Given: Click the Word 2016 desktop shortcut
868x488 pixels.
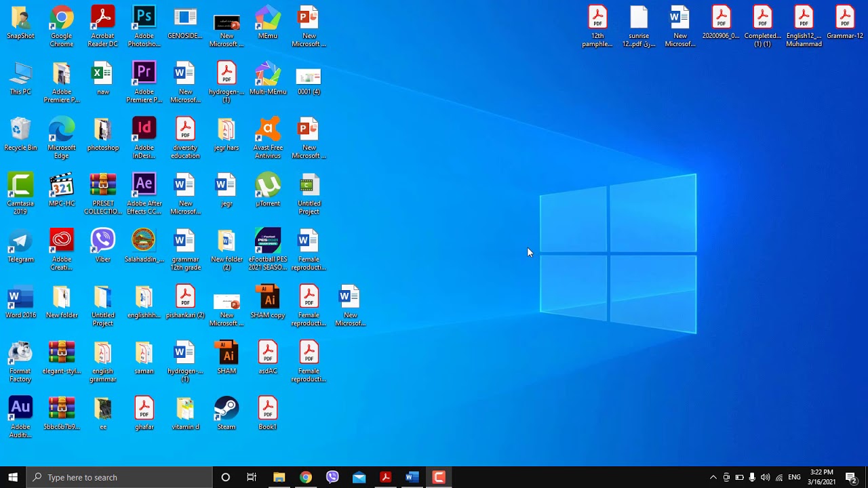Looking at the screenshot, I should click(x=20, y=302).
